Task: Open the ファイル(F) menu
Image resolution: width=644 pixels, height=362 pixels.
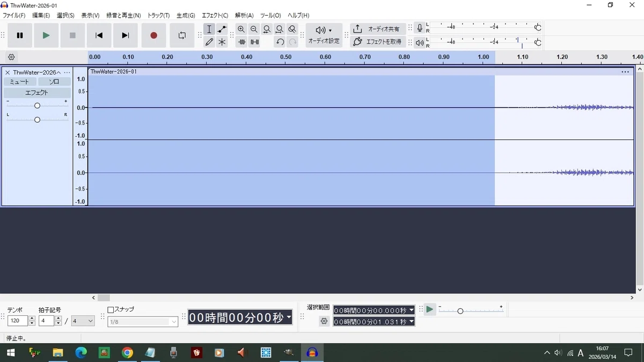Action: point(14,16)
